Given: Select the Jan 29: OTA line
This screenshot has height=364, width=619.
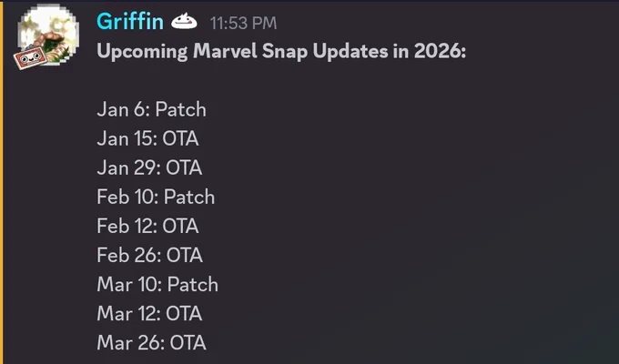Looking at the screenshot, I should (149, 167).
